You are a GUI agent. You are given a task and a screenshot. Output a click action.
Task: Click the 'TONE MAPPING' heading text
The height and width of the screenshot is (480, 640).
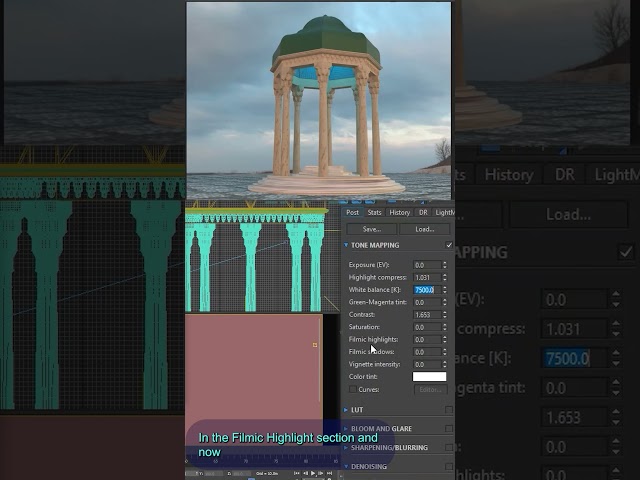(x=375, y=245)
